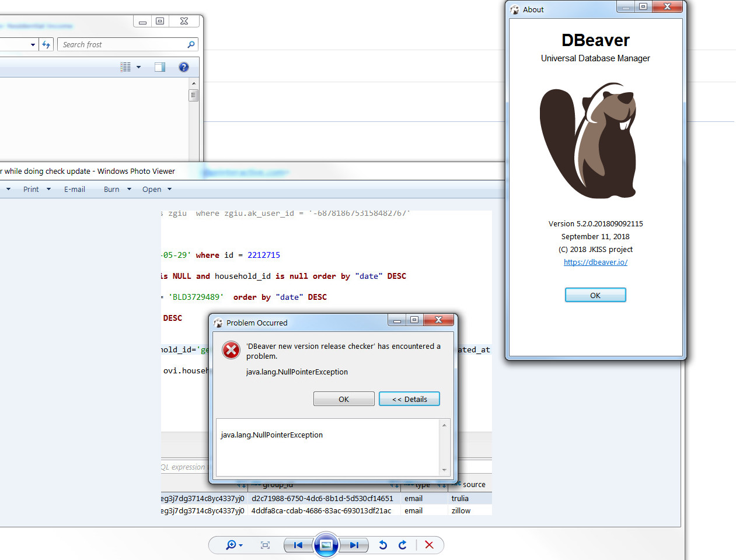Advance to the next image
This screenshot has width=736, height=560.
pos(354,545)
